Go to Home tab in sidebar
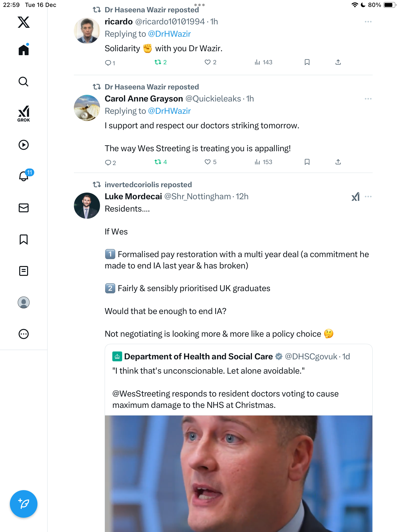 [24, 50]
